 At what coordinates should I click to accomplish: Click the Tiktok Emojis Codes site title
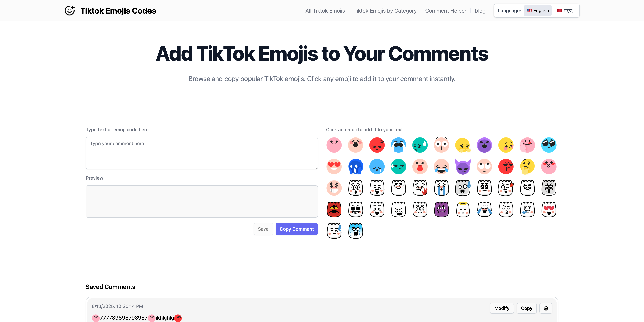tap(118, 11)
